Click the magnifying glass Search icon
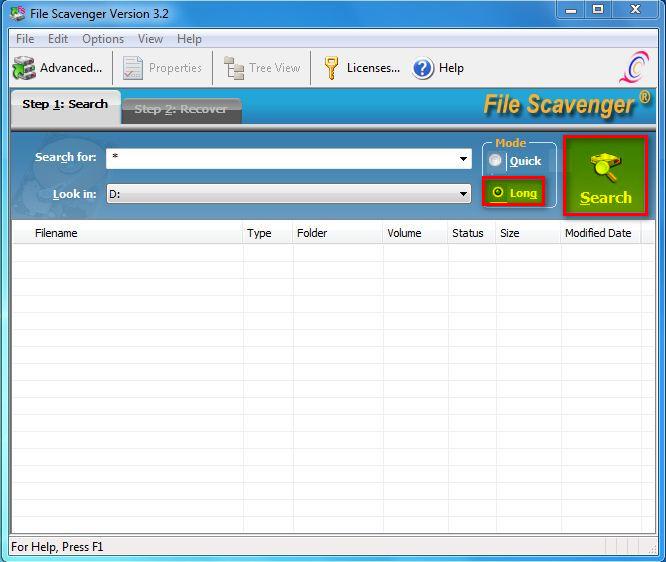The image size is (666, 562). (606, 167)
